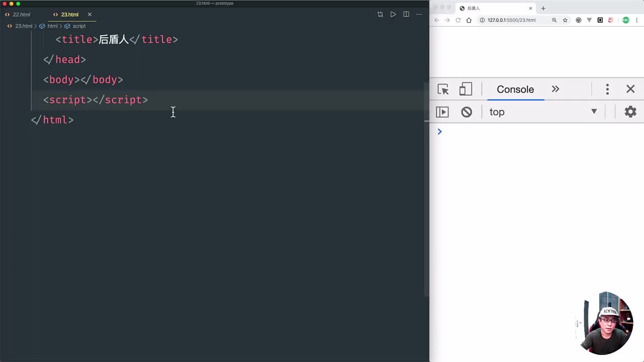This screenshot has height=362, width=644.
Task: Close the 23.html editor tab
Action: point(90,15)
